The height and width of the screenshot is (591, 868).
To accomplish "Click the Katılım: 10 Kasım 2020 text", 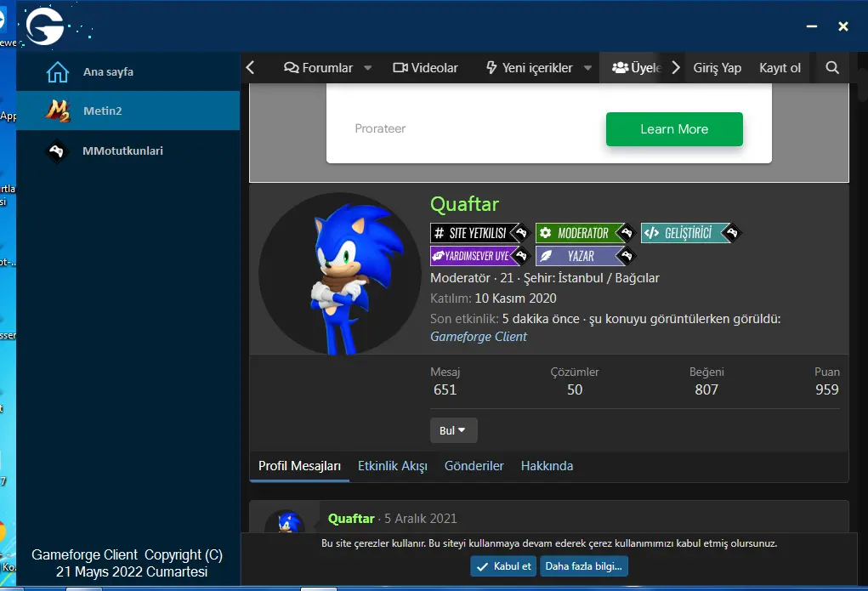I will [x=493, y=298].
